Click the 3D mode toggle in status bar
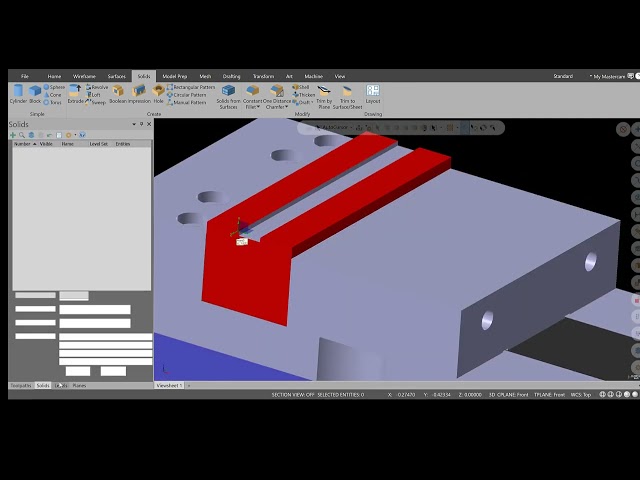The width and height of the screenshot is (640, 480). (492, 395)
